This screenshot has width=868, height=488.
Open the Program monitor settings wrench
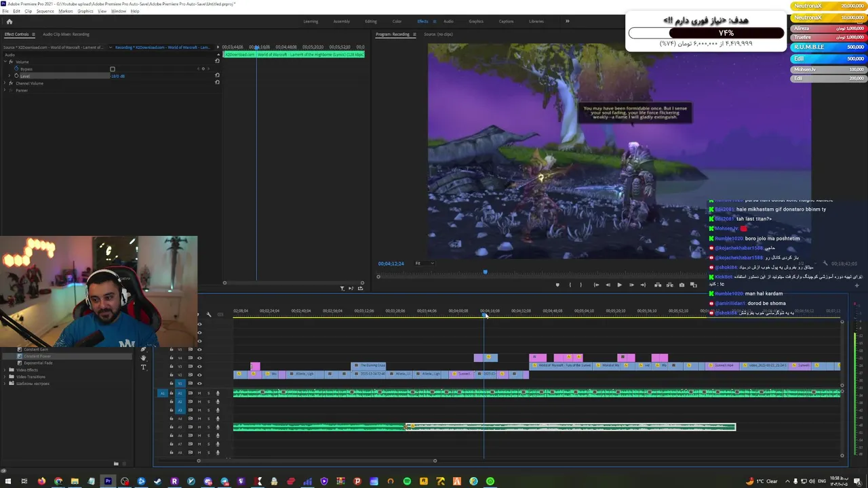(x=825, y=263)
